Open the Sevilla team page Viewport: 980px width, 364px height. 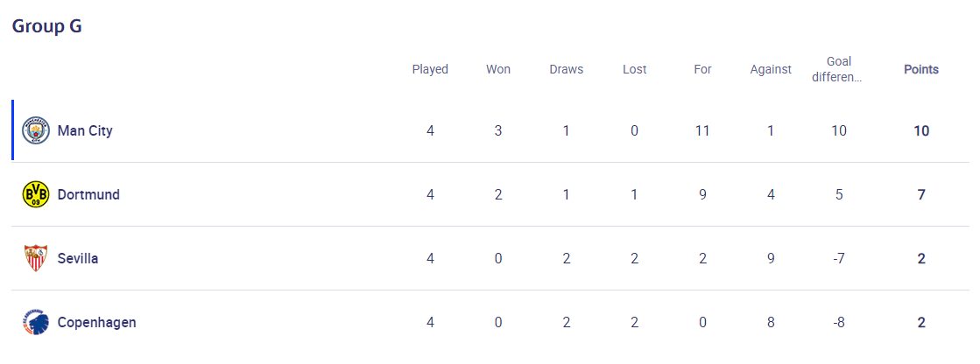pos(77,258)
